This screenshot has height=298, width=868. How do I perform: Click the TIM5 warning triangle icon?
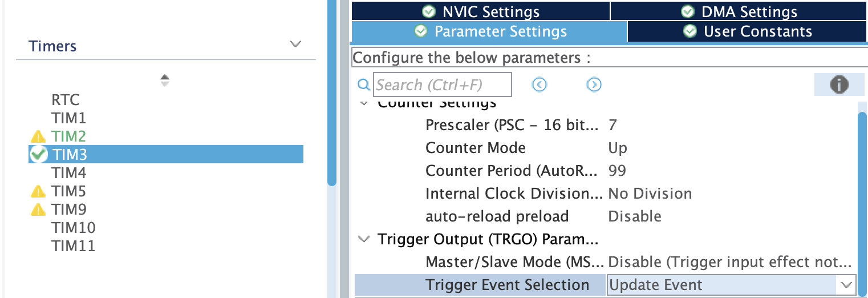point(38,191)
